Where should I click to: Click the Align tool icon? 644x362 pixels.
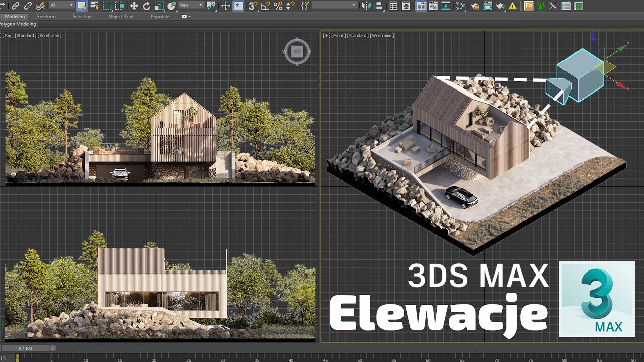pos(379,6)
